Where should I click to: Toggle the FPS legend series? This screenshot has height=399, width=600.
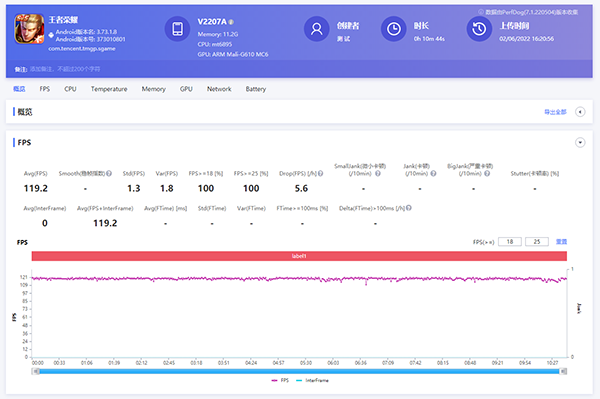[280, 380]
